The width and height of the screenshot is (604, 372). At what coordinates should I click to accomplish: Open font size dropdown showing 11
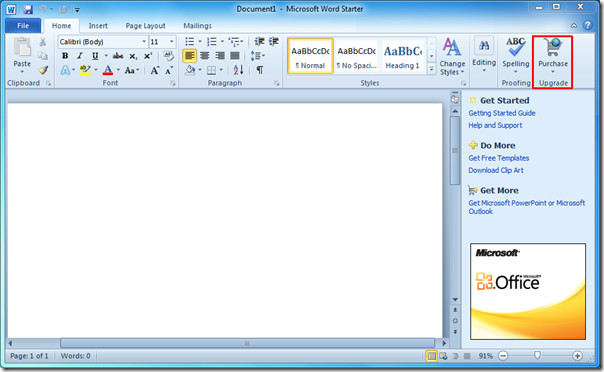[171, 42]
